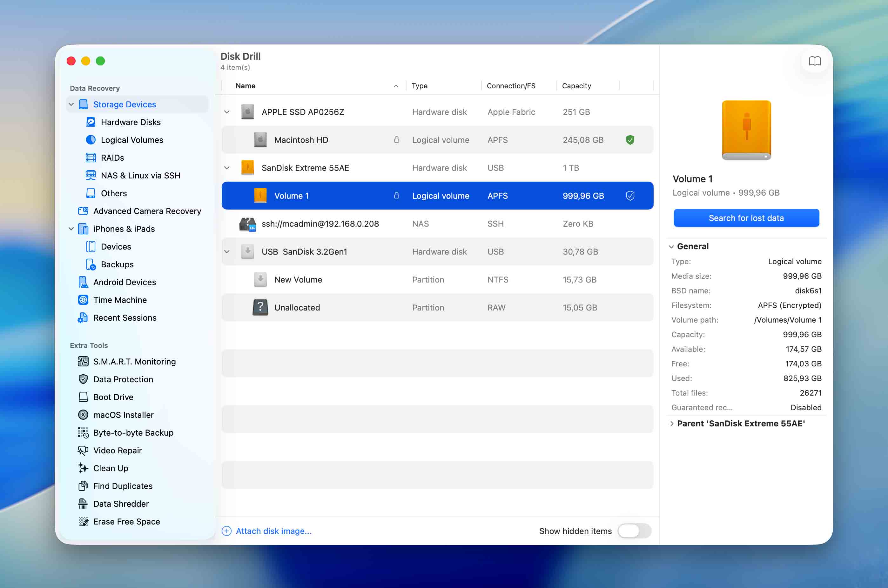Click Available value 174,57 GB

click(x=804, y=349)
